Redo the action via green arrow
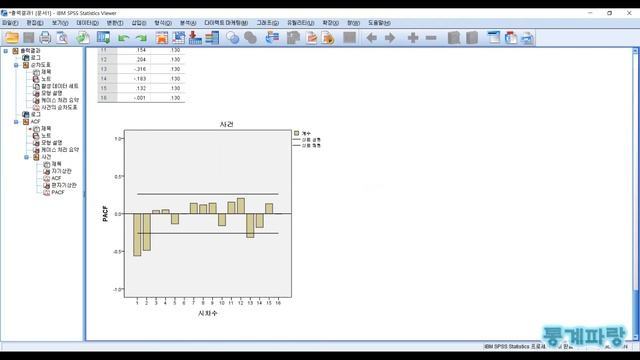The width and height of the screenshot is (640, 360). [x=141, y=38]
